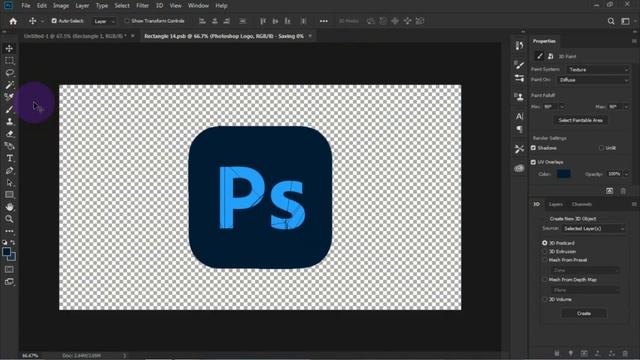Open the workspace switcher icon
The height and width of the screenshot is (360, 640).
[x=625, y=21]
